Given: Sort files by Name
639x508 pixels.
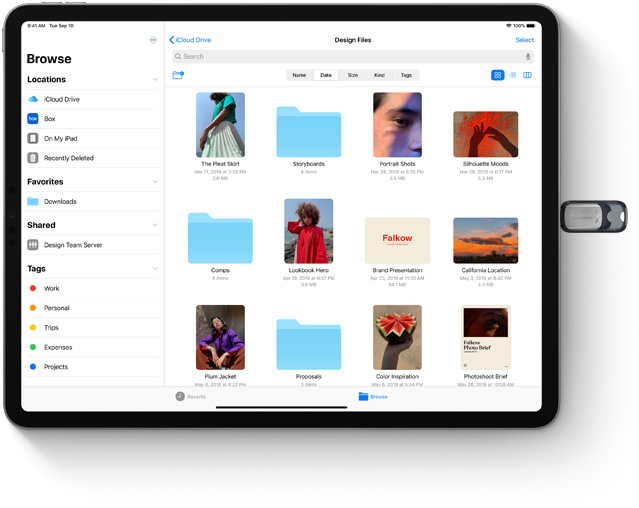Looking at the screenshot, I should pos(299,75).
